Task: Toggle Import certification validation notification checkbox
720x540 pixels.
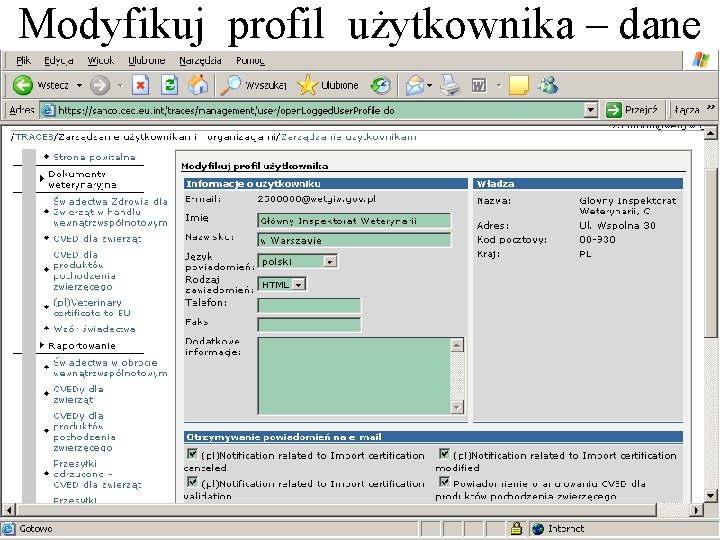Action: pyautogui.click(x=192, y=482)
